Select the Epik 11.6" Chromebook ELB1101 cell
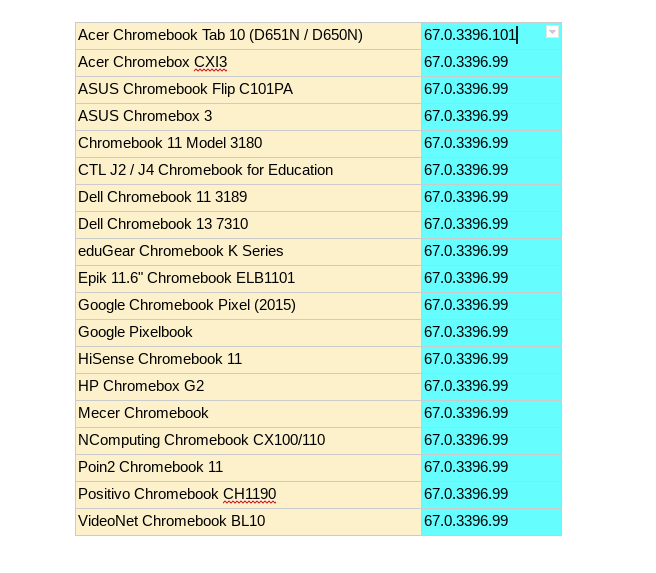 point(187,279)
